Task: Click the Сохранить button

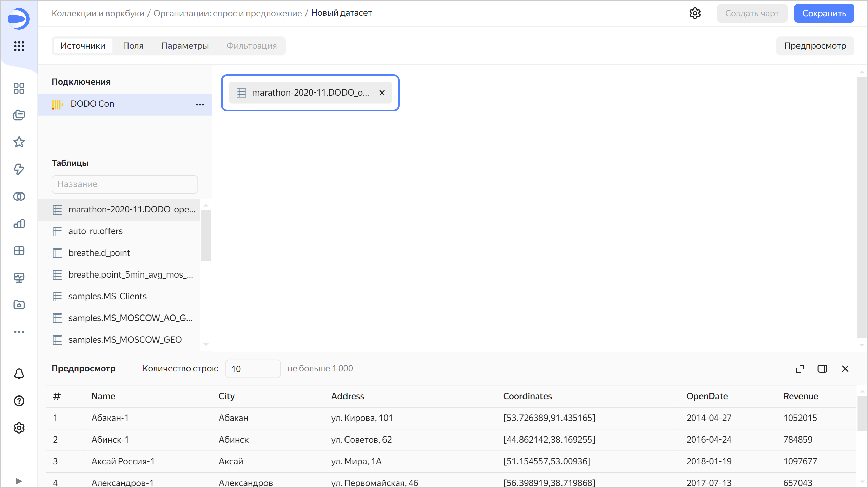Action: point(824,13)
